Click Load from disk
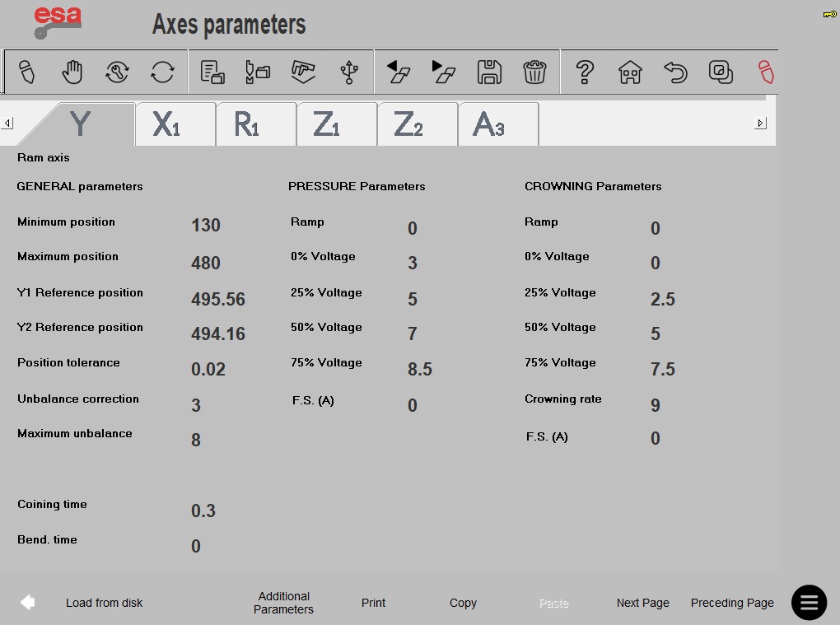The width and height of the screenshot is (840, 625). (104, 603)
